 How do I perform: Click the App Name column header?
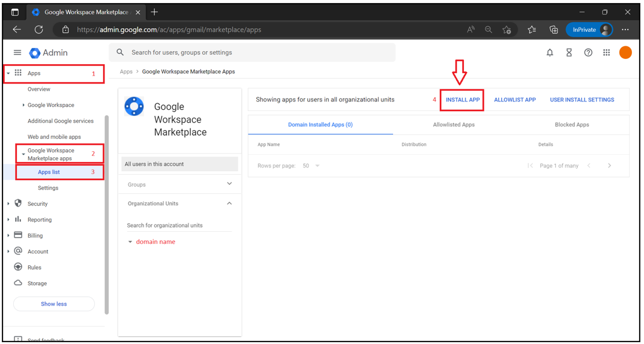(x=269, y=145)
